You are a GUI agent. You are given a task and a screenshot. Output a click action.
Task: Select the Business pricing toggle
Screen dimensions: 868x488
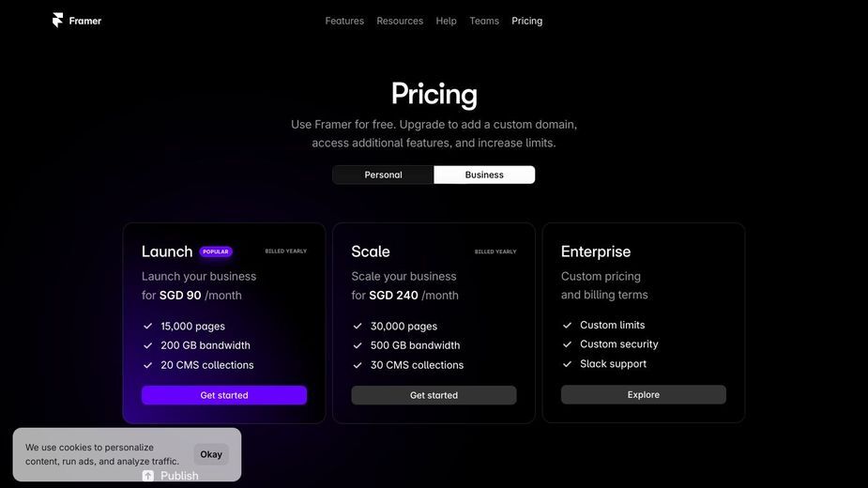[484, 175]
